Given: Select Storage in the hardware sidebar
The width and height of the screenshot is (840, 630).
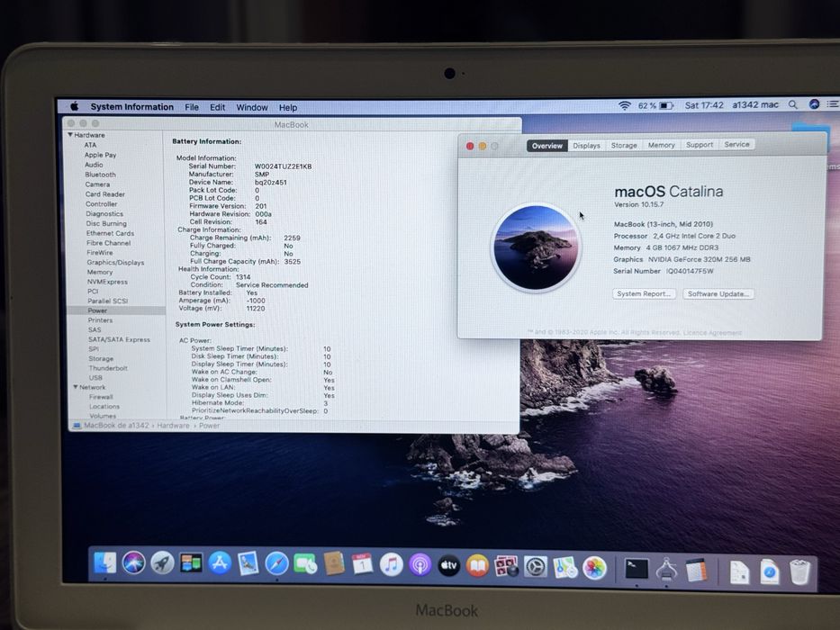Looking at the screenshot, I should click(x=101, y=358).
